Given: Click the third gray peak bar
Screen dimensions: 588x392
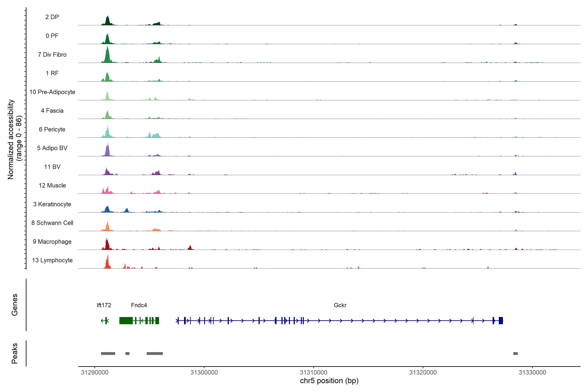Looking at the screenshot, I should point(155,353).
